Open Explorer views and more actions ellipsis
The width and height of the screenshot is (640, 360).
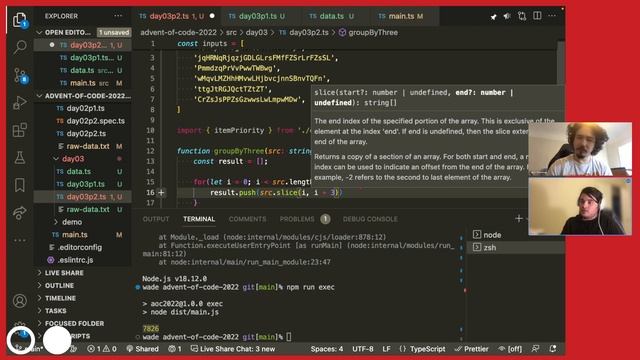point(118,16)
